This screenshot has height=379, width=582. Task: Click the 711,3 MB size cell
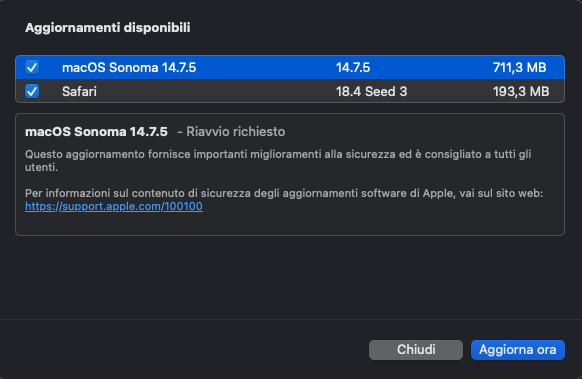pos(520,68)
